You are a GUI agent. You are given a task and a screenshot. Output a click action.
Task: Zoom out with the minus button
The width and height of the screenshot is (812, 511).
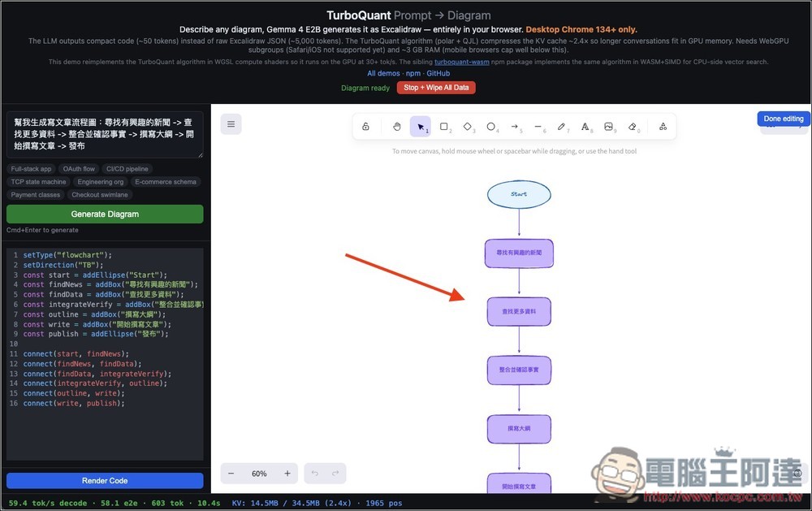coord(231,473)
